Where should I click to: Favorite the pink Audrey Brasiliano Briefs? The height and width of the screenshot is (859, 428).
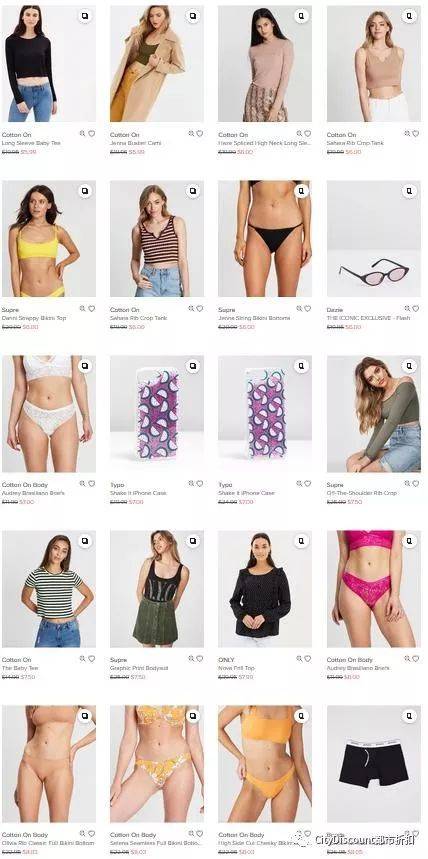416,658
